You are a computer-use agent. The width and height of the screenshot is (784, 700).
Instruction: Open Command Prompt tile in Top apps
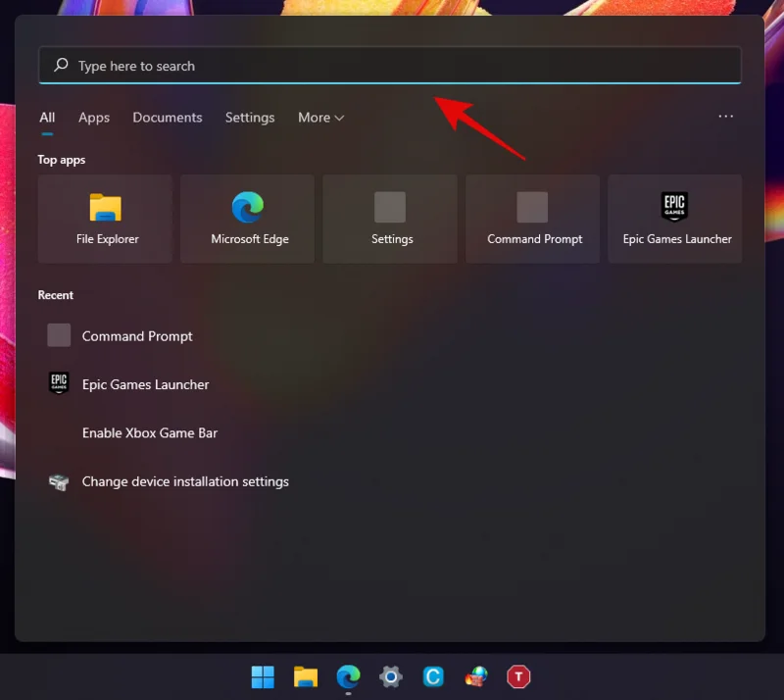(532, 219)
